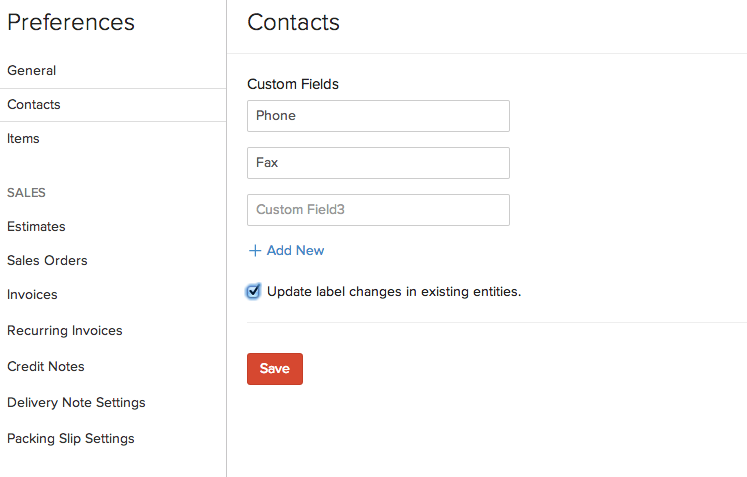Image resolution: width=747 pixels, height=477 pixels.
Task: Focus the Fax custom field input
Action: pyautogui.click(x=378, y=163)
